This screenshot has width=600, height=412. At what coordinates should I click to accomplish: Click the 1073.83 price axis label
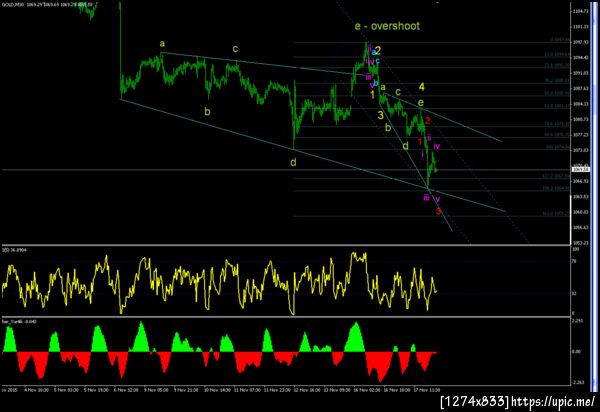tap(580, 150)
